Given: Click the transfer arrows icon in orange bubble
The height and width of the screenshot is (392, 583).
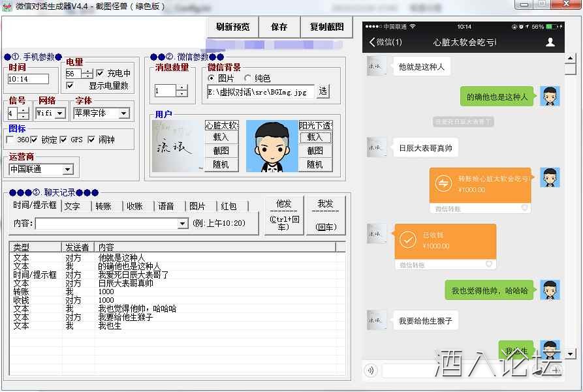Looking at the screenshot, I should [443, 184].
